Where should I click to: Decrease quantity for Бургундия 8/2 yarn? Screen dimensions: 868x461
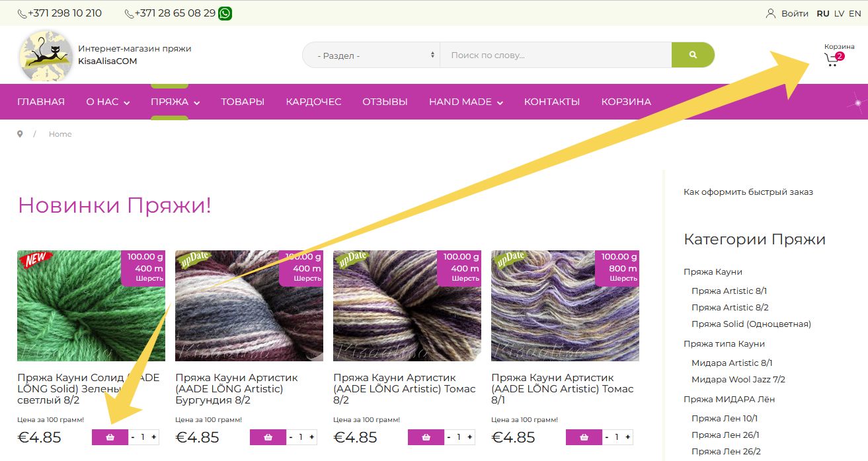point(291,437)
